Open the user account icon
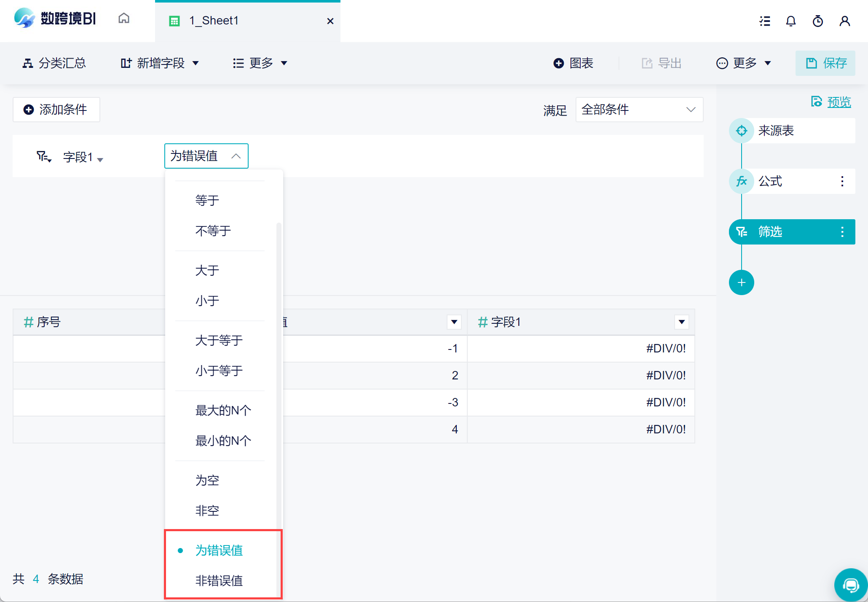Screen dimensions: 868x602 [x=845, y=21]
